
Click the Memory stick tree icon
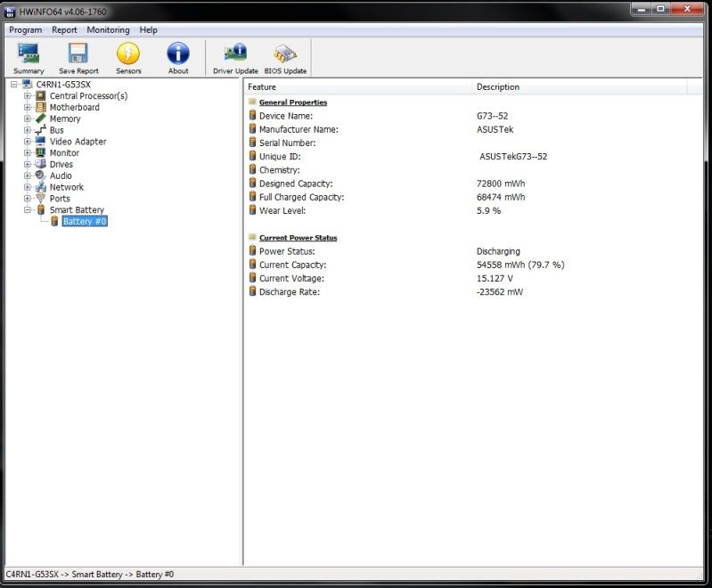41,118
